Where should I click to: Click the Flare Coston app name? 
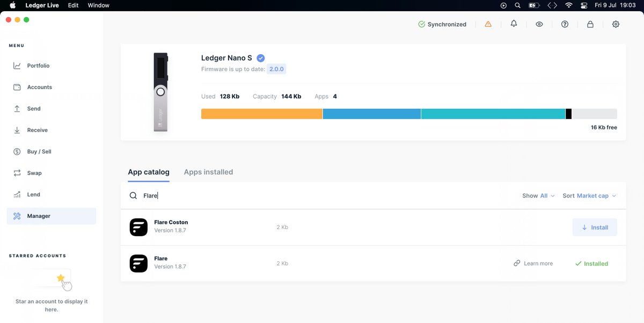pos(171,222)
